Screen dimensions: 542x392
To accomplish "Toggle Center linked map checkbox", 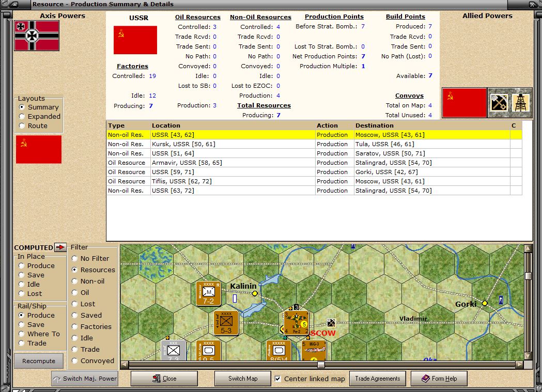I will click(x=277, y=379).
